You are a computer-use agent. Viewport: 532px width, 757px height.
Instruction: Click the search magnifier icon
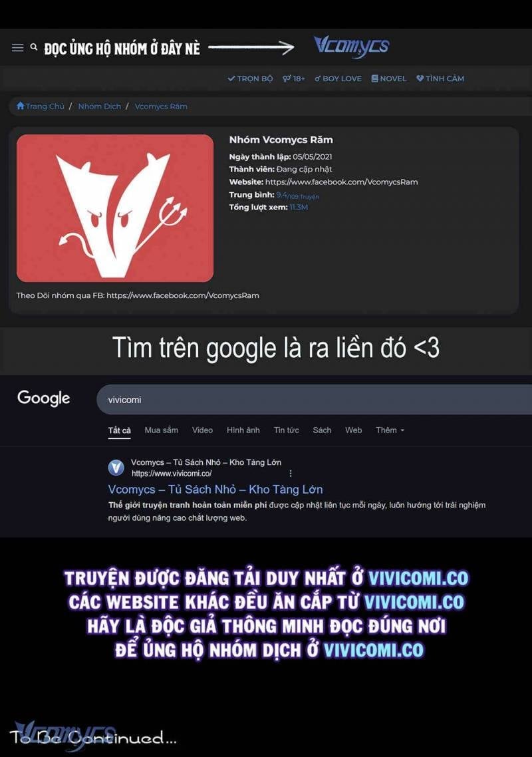(34, 47)
